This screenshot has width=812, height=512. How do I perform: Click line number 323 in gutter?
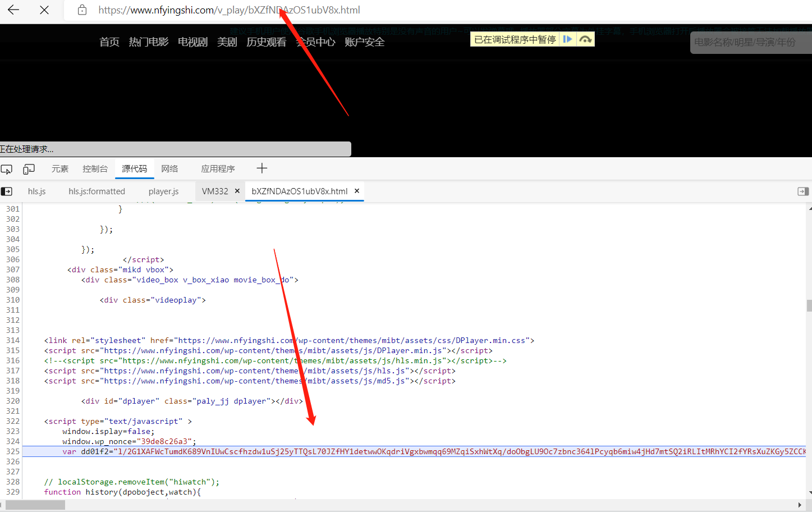[13, 431]
